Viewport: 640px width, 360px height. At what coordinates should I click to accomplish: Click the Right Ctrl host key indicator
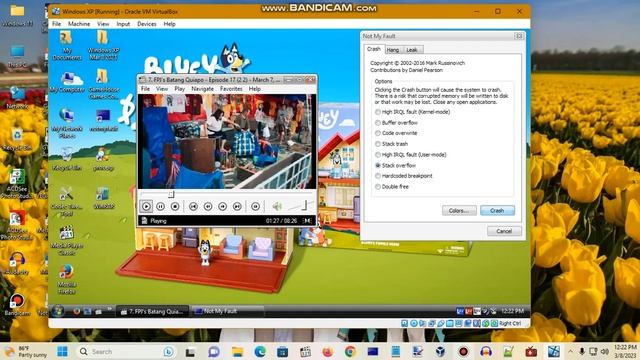[x=510, y=323]
